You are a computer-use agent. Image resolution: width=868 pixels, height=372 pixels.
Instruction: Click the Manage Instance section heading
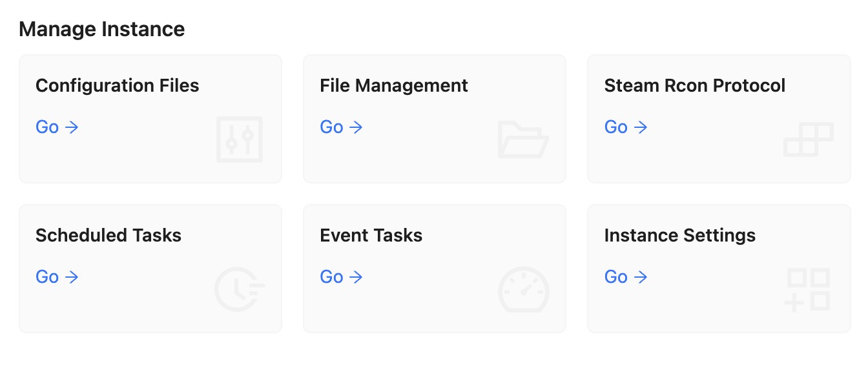102,29
